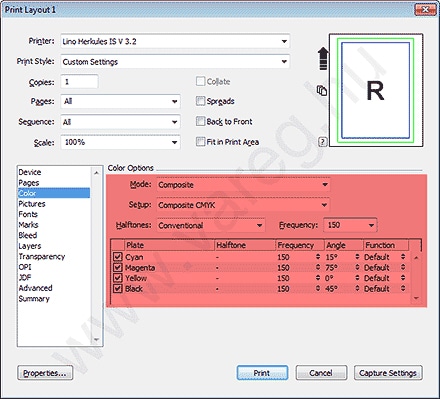Adjust the Magenta row frequency stepper
Viewport: 440px width, 399px height.
click(318, 267)
